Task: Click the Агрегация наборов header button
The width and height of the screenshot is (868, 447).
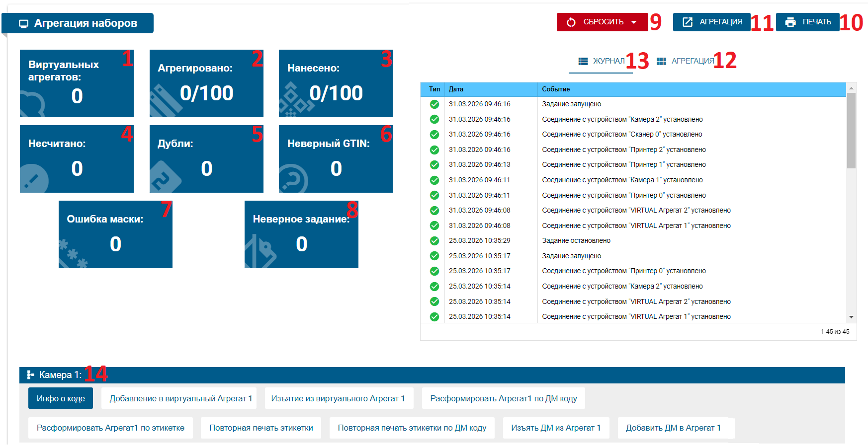Action: coord(83,23)
